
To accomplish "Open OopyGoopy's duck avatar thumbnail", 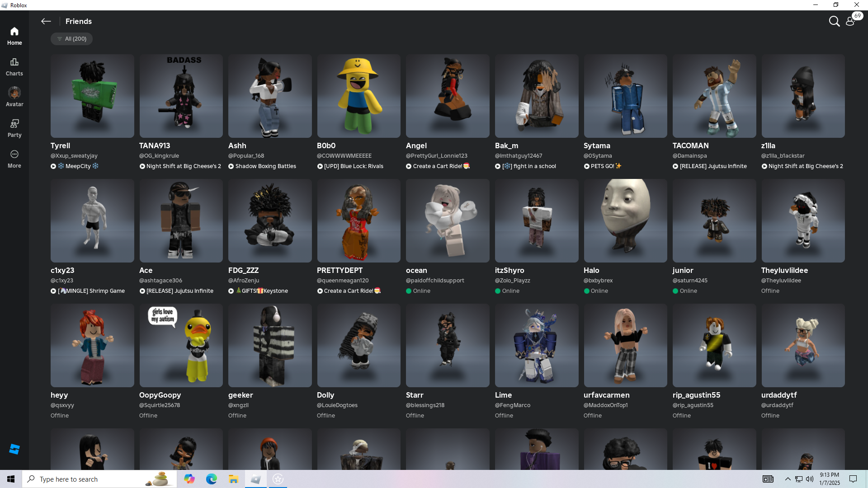I will pos(181,346).
